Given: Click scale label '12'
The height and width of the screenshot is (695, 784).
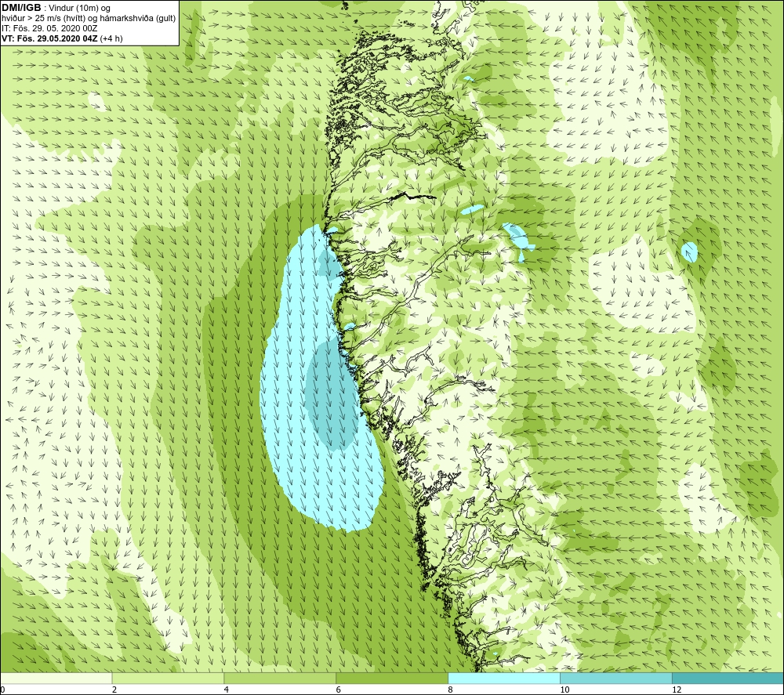Looking at the screenshot, I should point(677,690).
